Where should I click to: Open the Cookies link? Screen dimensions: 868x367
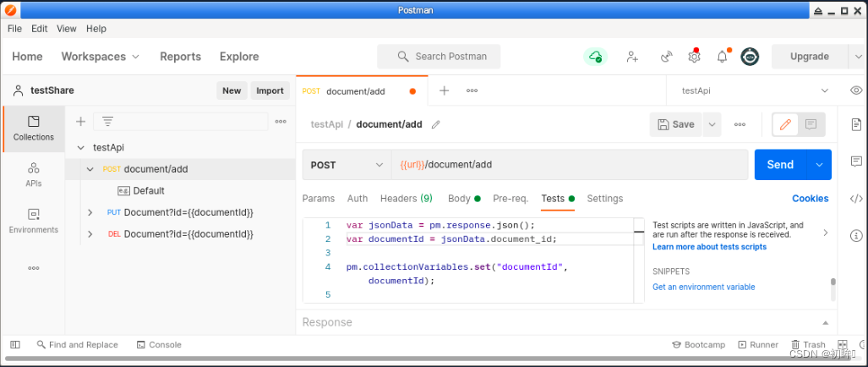(811, 198)
